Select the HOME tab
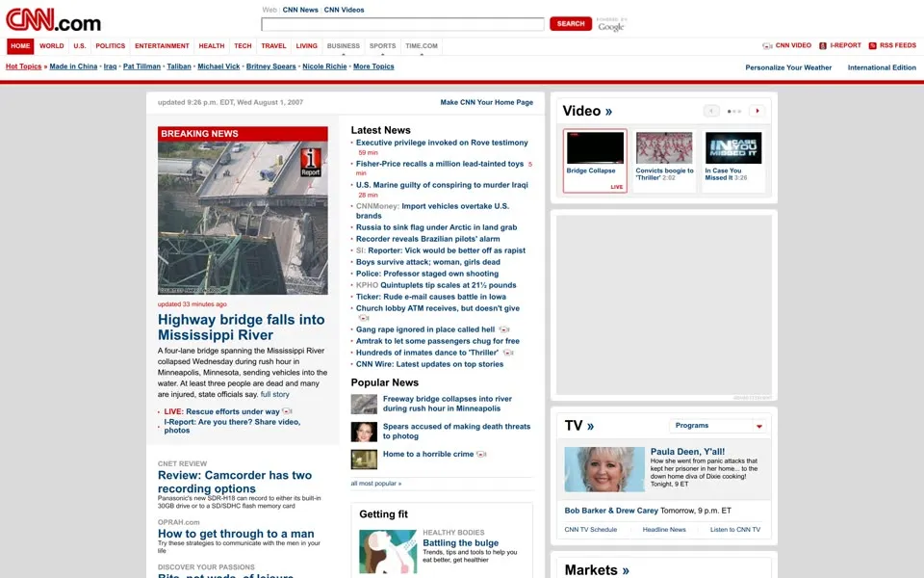Screen dimensions: 924x578 [x=20, y=46]
